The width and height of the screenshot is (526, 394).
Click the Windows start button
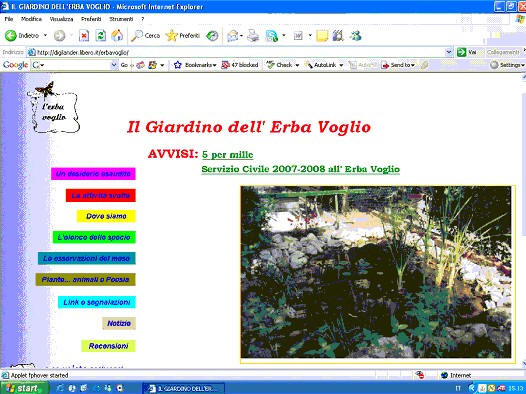[x=24, y=388]
